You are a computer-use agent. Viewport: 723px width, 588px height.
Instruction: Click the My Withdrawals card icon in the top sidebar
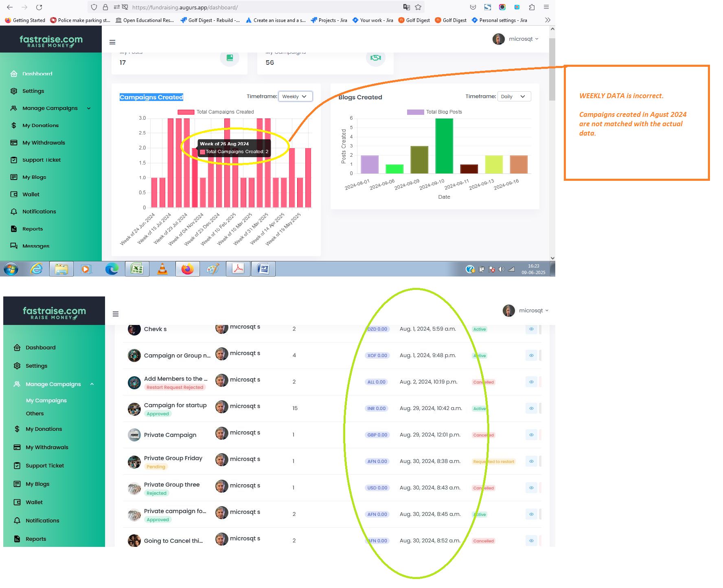click(14, 143)
